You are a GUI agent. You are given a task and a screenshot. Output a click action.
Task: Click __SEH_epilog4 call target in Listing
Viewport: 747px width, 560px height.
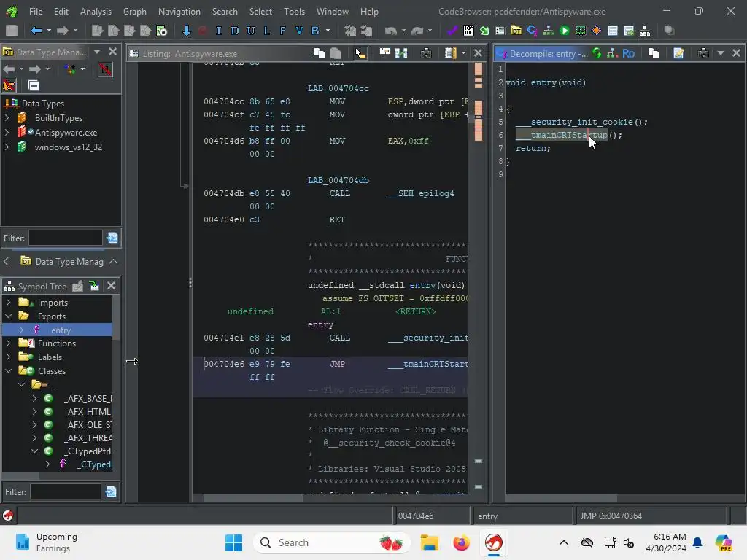[421, 193]
